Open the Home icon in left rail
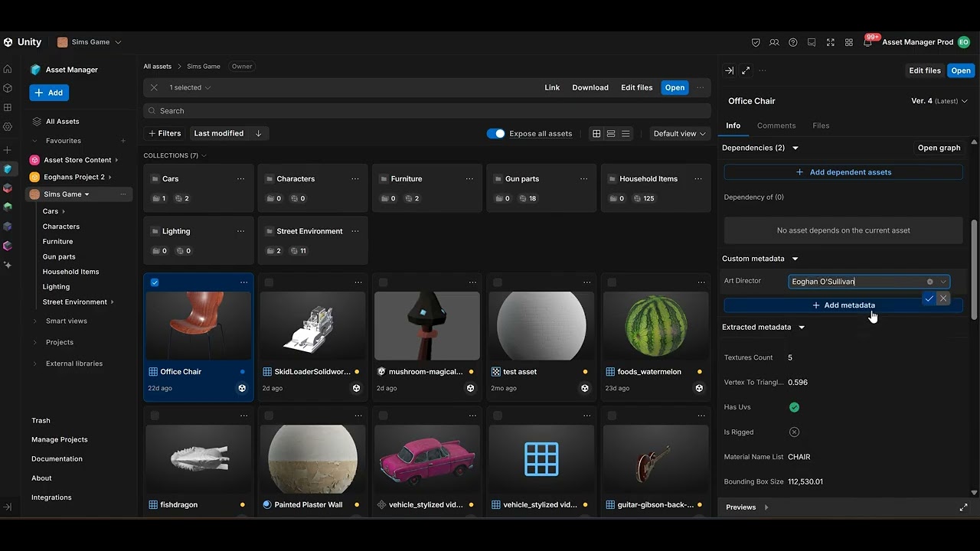The image size is (980, 551). click(x=8, y=69)
